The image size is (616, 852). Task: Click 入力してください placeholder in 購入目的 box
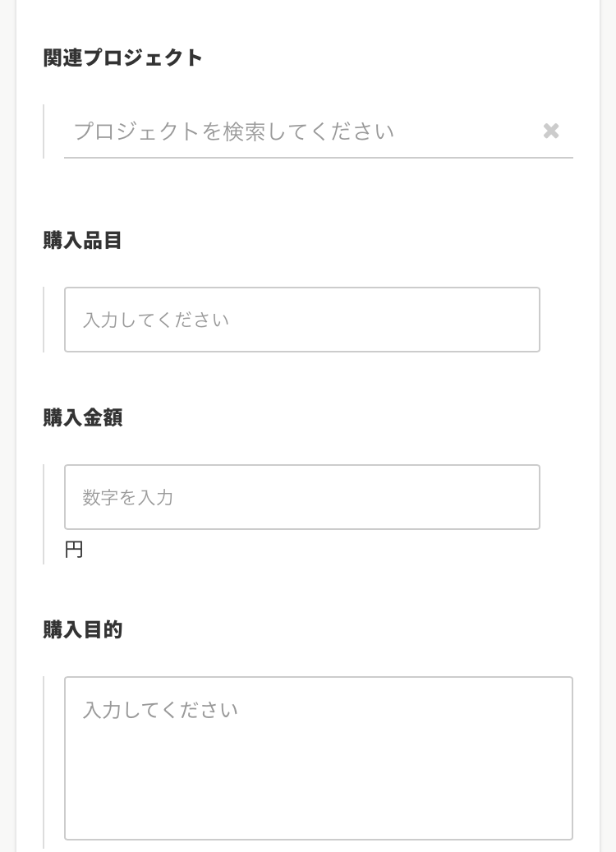[x=160, y=709]
